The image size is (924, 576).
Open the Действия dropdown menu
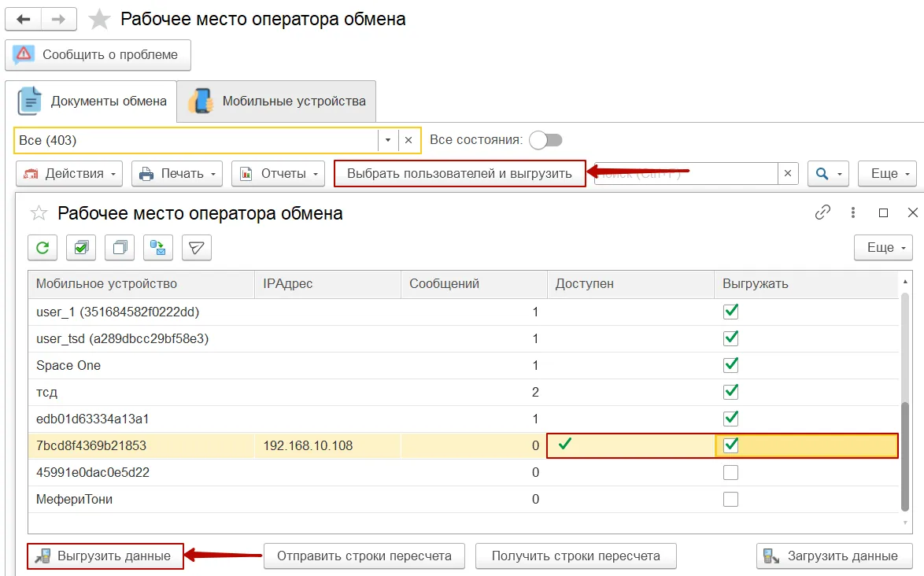coord(70,174)
